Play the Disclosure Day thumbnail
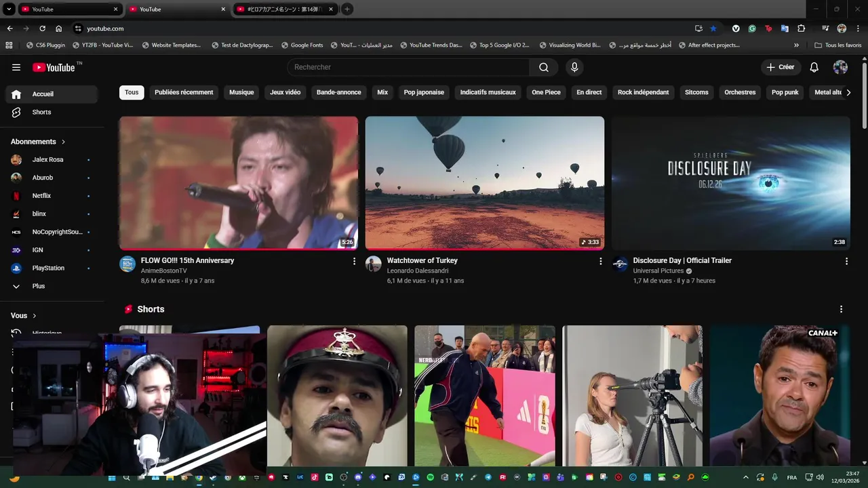868x488 pixels. coord(731,183)
